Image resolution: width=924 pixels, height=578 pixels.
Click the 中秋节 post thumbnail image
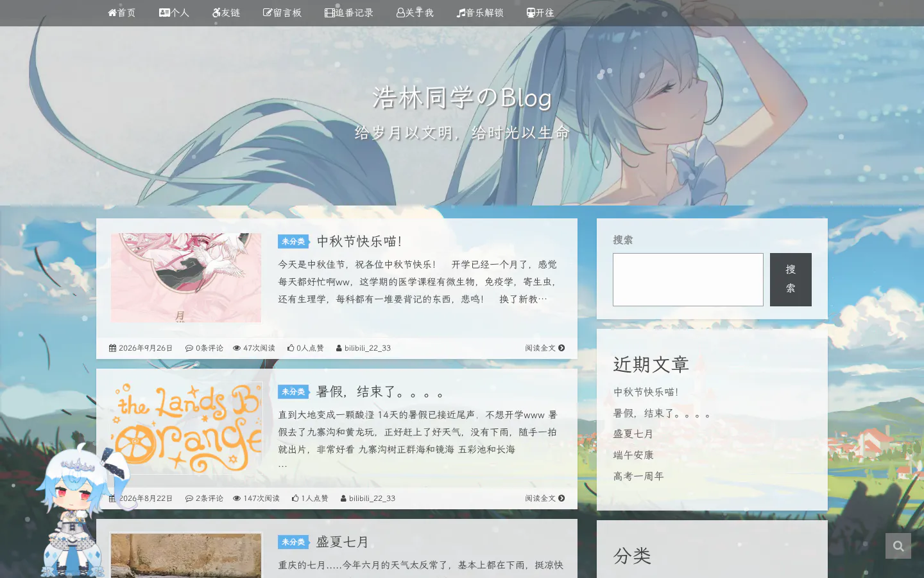point(186,277)
